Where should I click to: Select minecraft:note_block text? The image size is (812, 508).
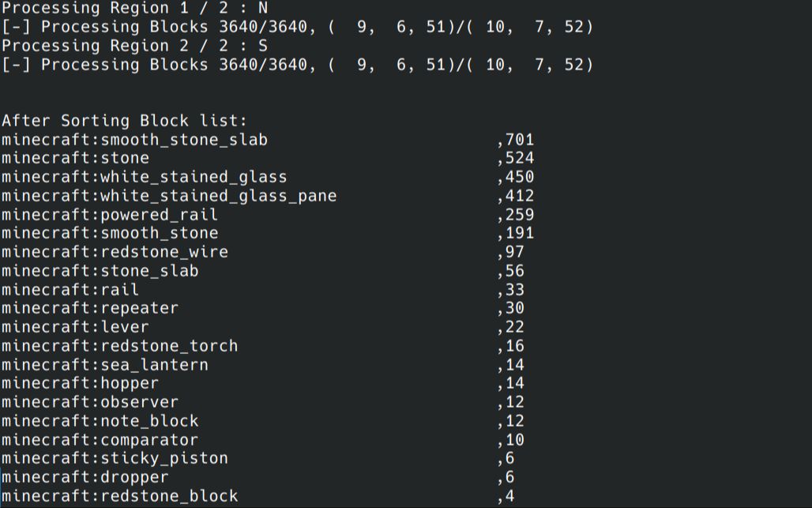tap(100, 421)
